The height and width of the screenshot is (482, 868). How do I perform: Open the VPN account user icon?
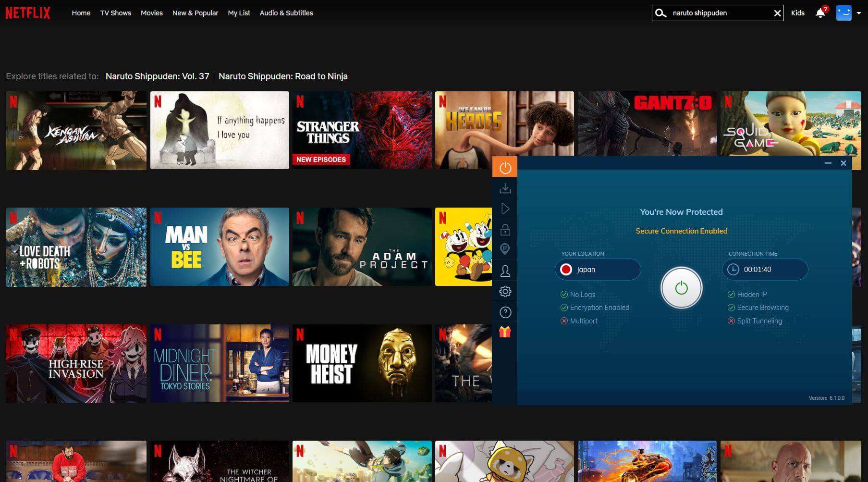pos(505,271)
